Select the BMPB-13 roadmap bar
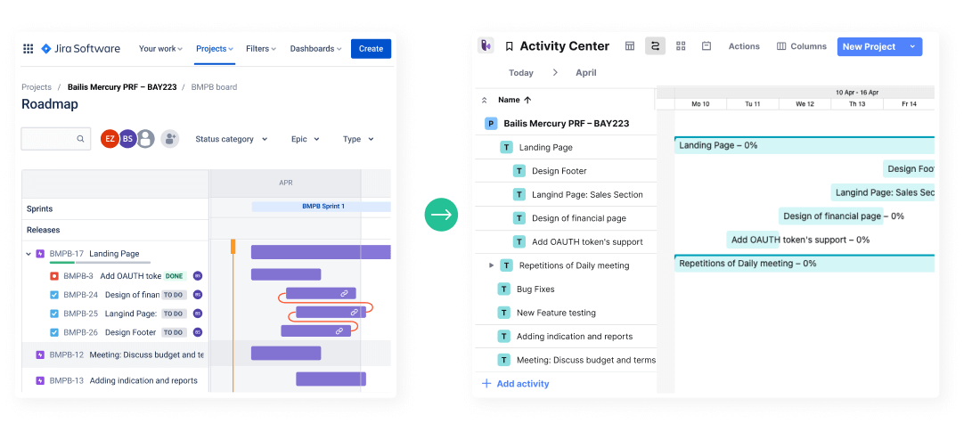 pyautogui.click(x=331, y=379)
